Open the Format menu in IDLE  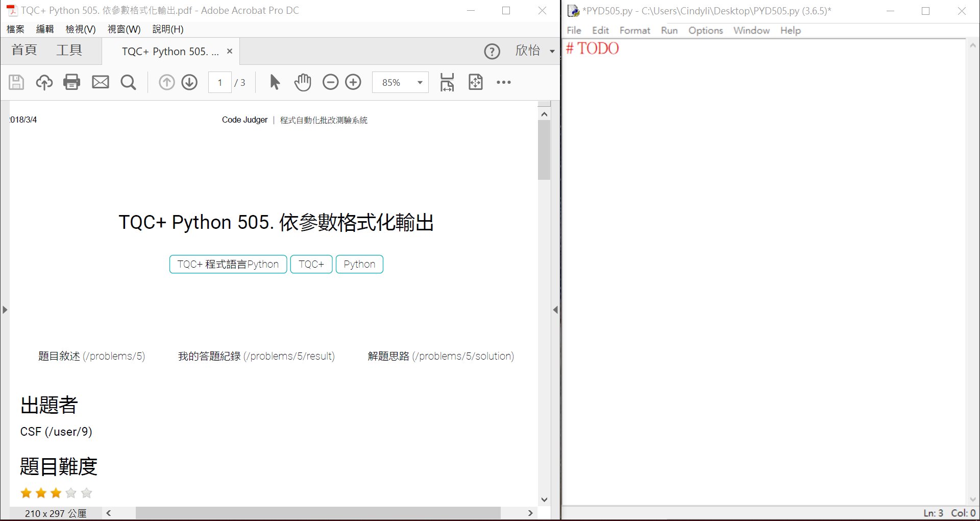[635, 31]
